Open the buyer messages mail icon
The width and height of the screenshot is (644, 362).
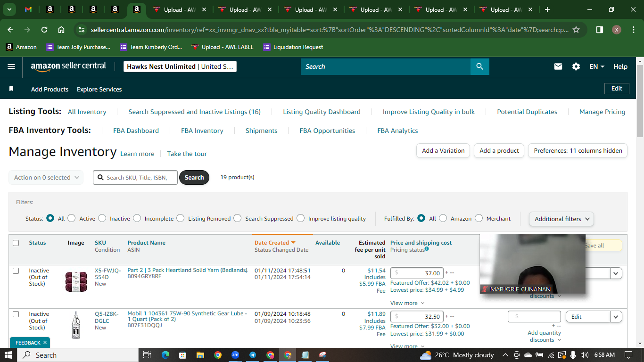[558, 66]
